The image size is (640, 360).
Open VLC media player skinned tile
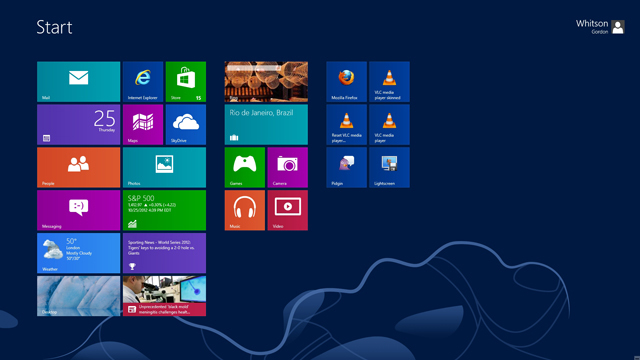click(x=389, y=82)
